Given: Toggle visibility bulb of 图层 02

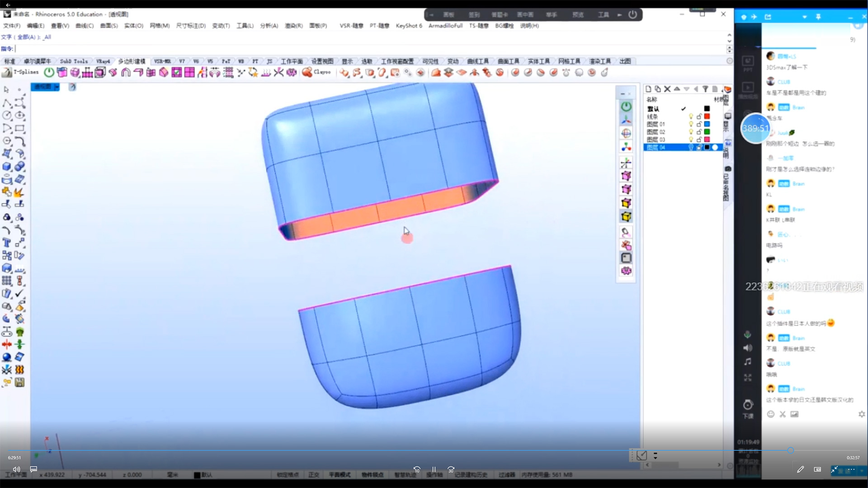Looking at the screenshot, I should pyautogui.click(x=691, y=131).
